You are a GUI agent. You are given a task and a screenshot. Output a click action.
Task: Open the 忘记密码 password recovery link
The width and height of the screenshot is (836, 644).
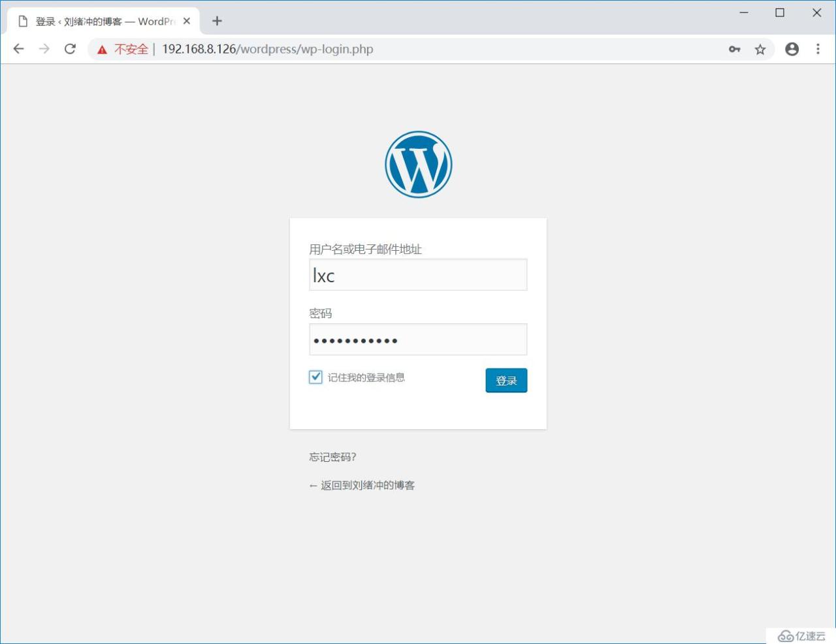click(x=332, y=457)
